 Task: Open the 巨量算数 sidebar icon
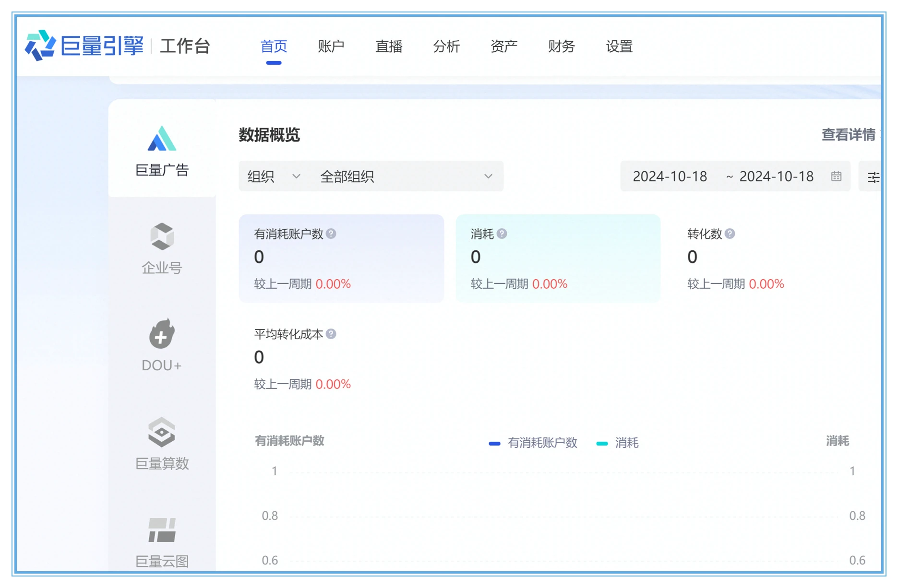[x=162, y=432]
